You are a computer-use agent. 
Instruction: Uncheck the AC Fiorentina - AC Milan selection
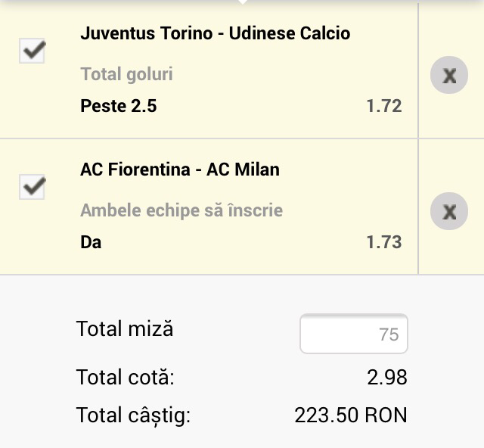click(32, 186)
